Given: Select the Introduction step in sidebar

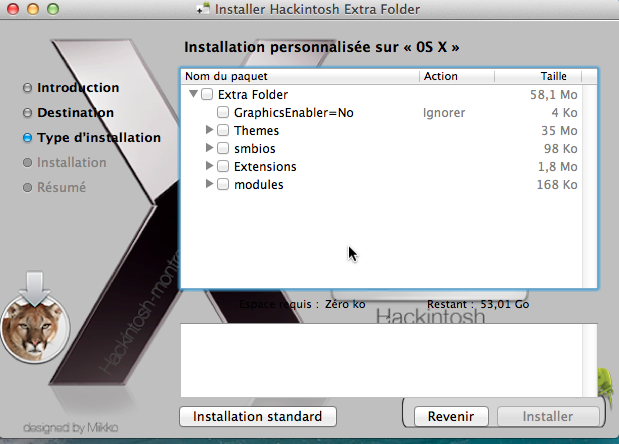Looking at the screenshot, I should point(78,88).
